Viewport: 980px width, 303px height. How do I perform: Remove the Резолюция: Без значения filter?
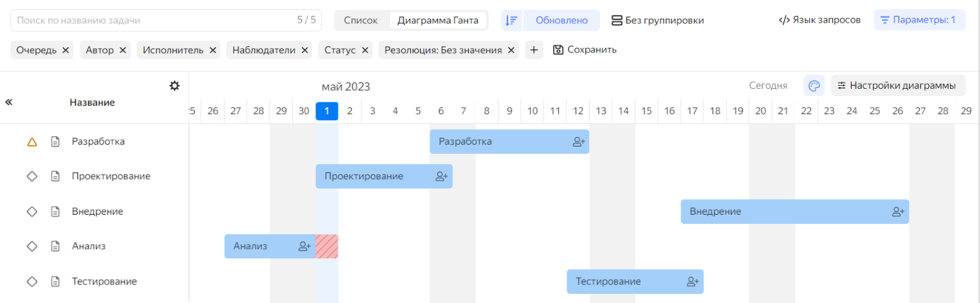(511, 50)
